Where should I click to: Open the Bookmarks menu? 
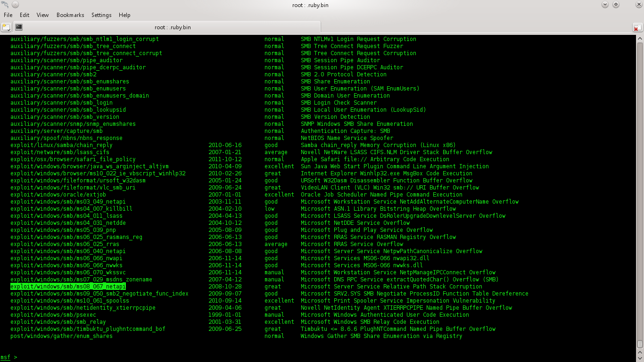[70, 15]
